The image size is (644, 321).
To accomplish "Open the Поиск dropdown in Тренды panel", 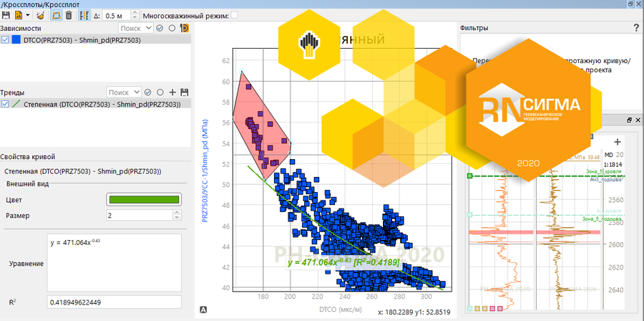I will coord(122,92).
